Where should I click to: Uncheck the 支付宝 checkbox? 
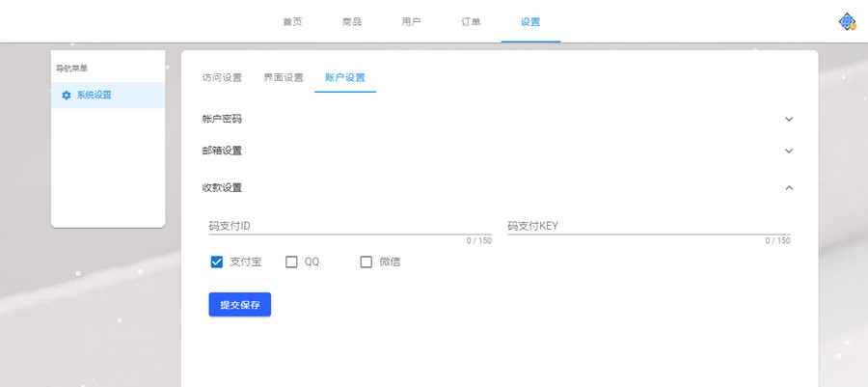[x=217, y=262]
